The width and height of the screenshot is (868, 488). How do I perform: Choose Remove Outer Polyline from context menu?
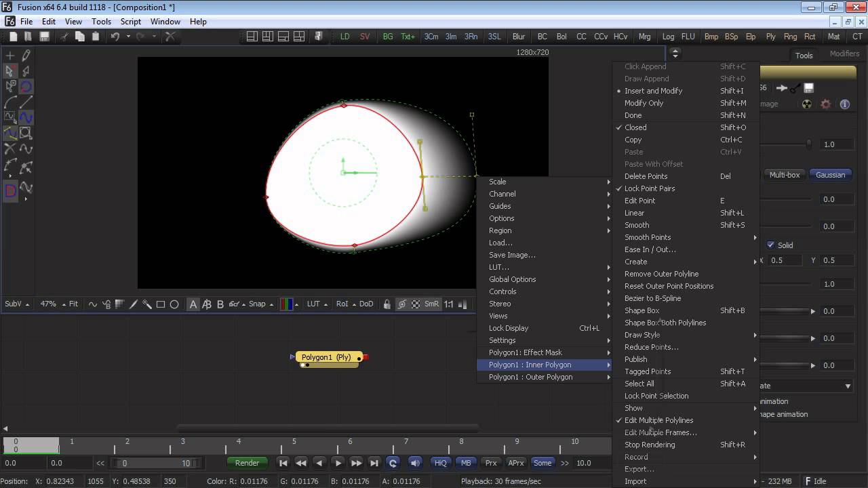(x=661, y=274)
